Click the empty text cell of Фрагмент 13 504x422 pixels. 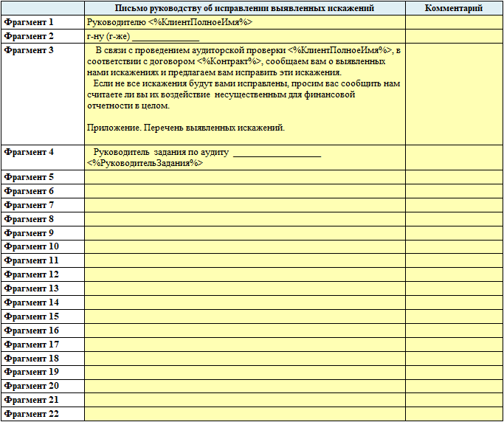click(x=244, y=288)
